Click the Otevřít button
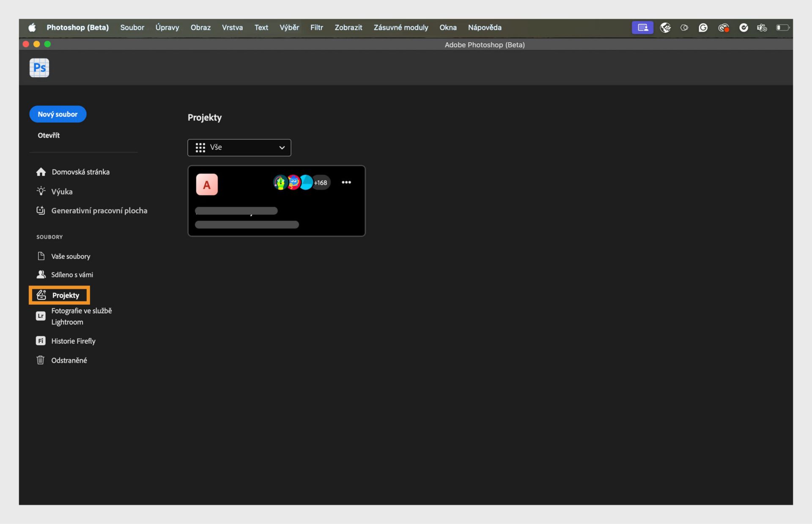 coord(49,135)
